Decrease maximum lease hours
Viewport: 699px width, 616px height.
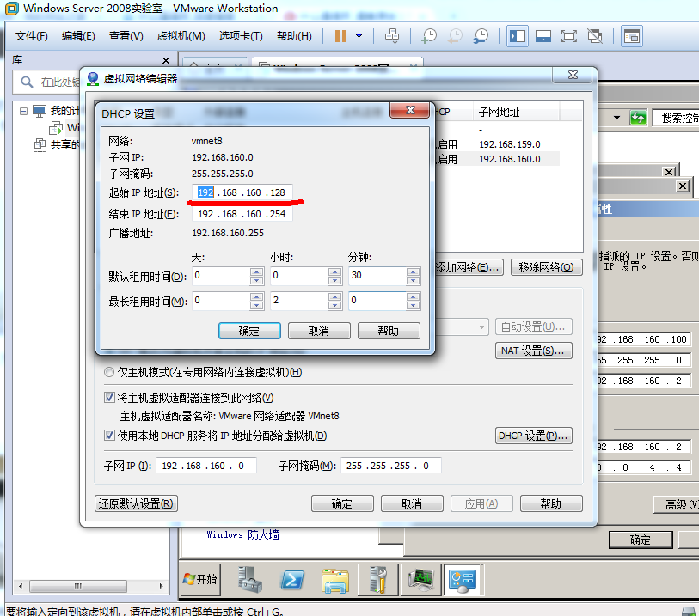click(334, 305)
